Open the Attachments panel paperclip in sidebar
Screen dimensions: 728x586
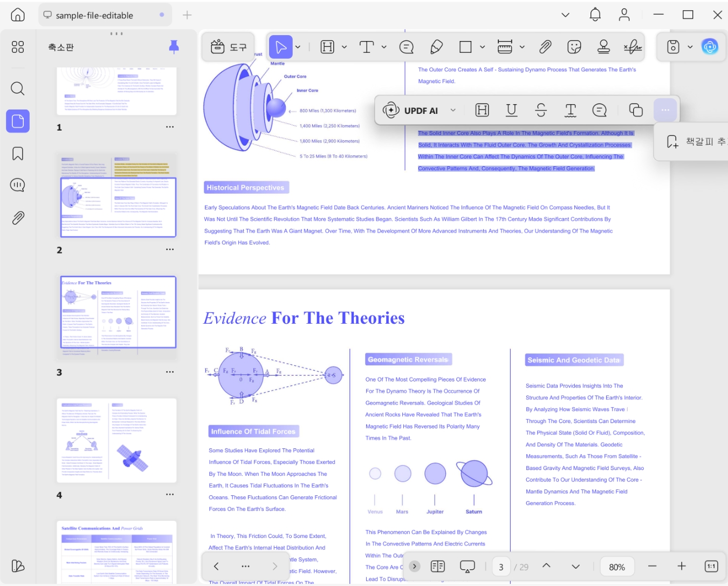click(18, 218)
